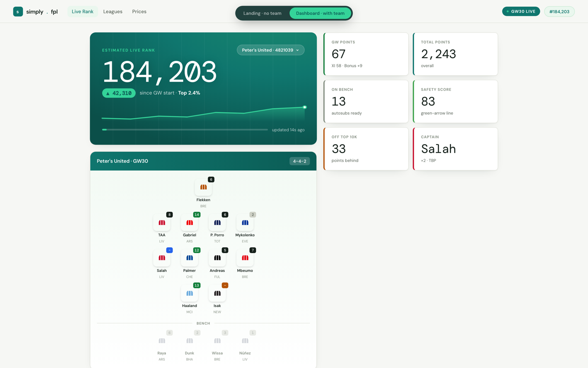Click Mykolenko's 2 points badge
Viewport: 588px width, 368px height.
pos(252,214)
